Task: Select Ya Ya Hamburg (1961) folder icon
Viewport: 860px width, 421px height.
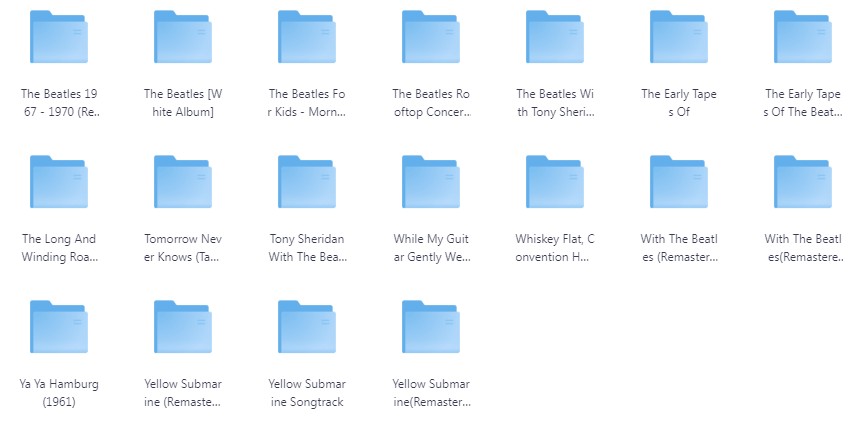Action: 59,327
